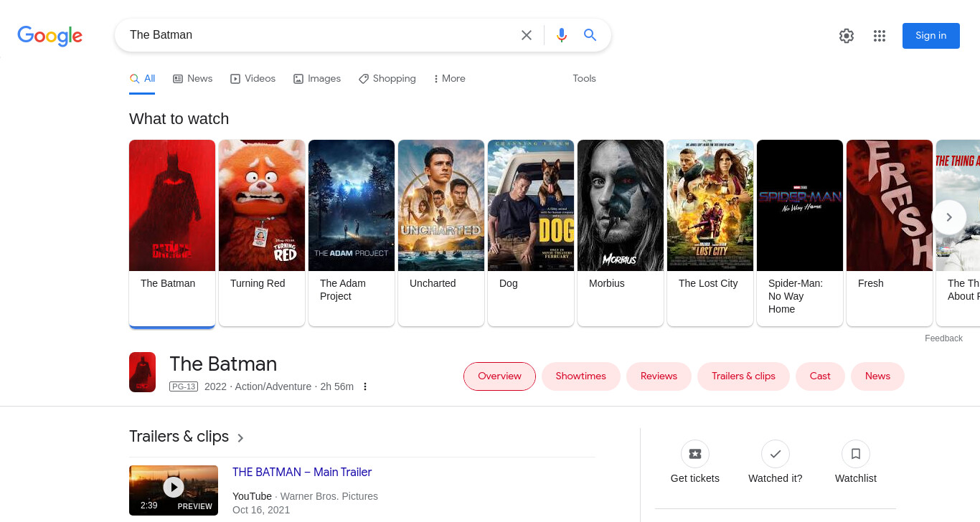
Task: Click into the search field containing The Batman
Action: point(319,35)
